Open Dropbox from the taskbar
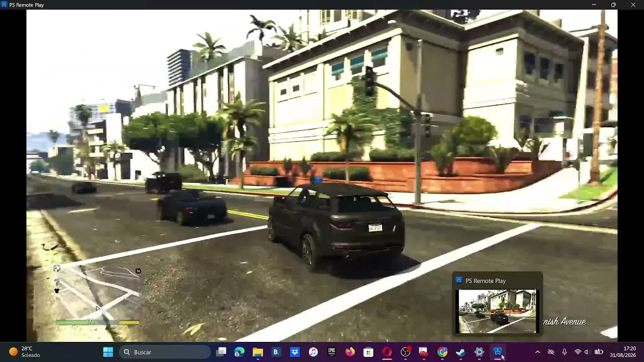The image size is (644, 362). tap(295, 352)
